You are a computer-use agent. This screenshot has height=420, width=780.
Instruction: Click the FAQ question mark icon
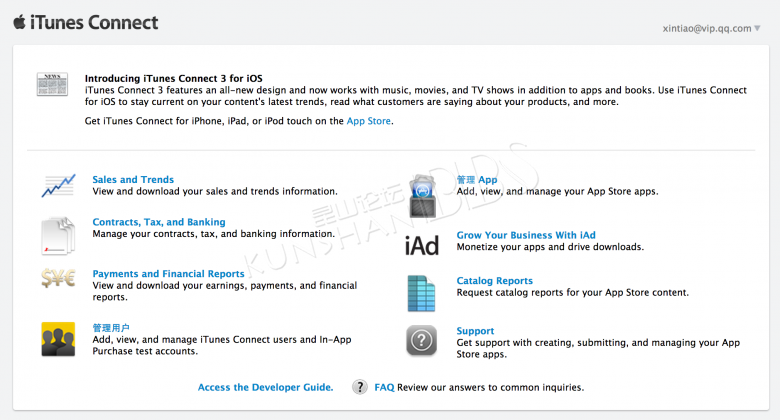coord(360,387)
